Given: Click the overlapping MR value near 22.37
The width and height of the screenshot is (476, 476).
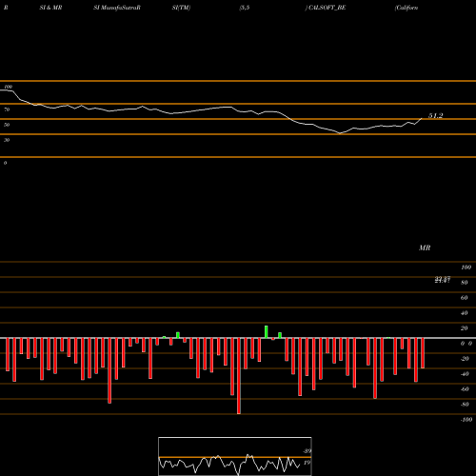Looking at the screenshot, I should click(443, 280).
